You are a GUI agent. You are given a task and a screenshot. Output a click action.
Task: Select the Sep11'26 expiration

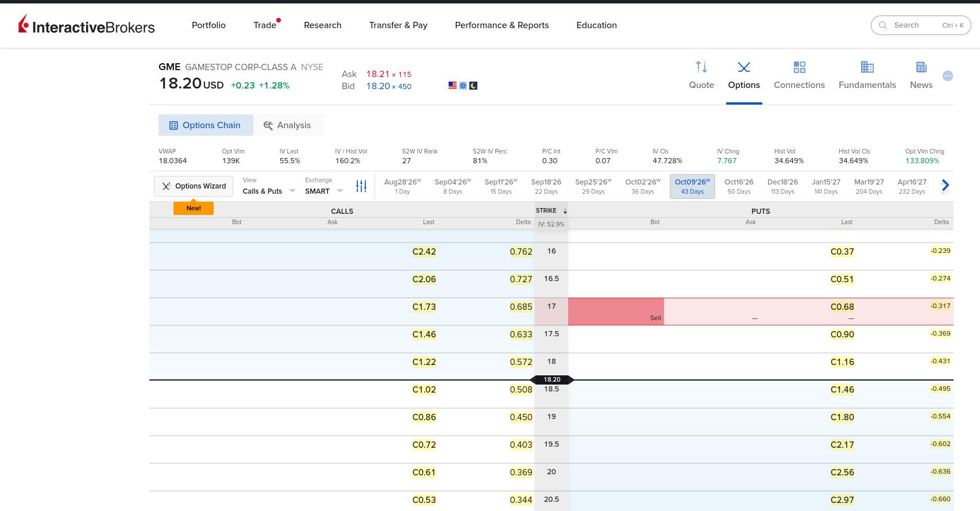point(501,186)
